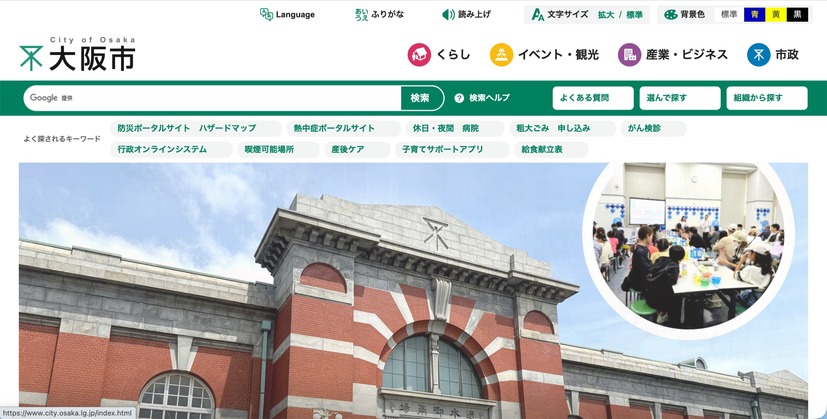827x419 pixels.
Task: Click the yellow イベント・観光 icon
Action: click(501, 54)
